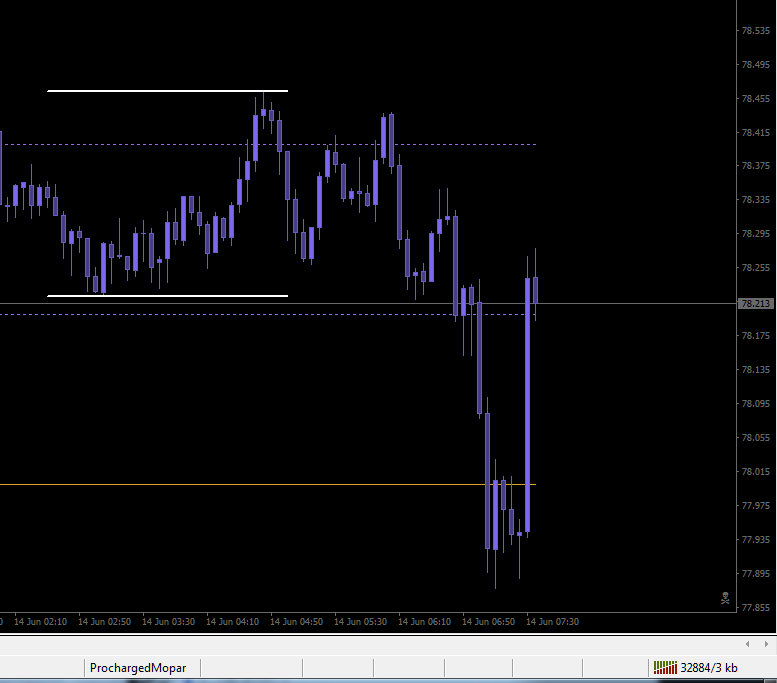Click the 78.455 price scale label
777x683 pixels.
756,99
